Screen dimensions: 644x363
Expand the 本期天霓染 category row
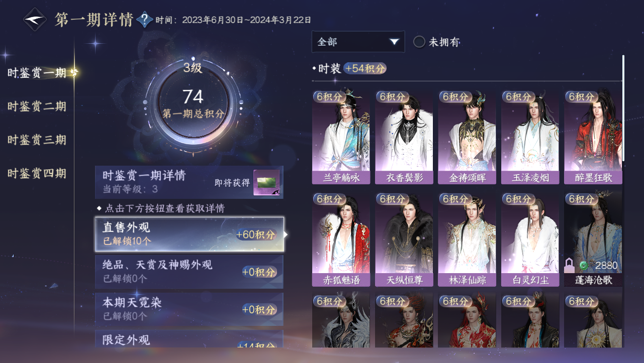click(190, 309)
